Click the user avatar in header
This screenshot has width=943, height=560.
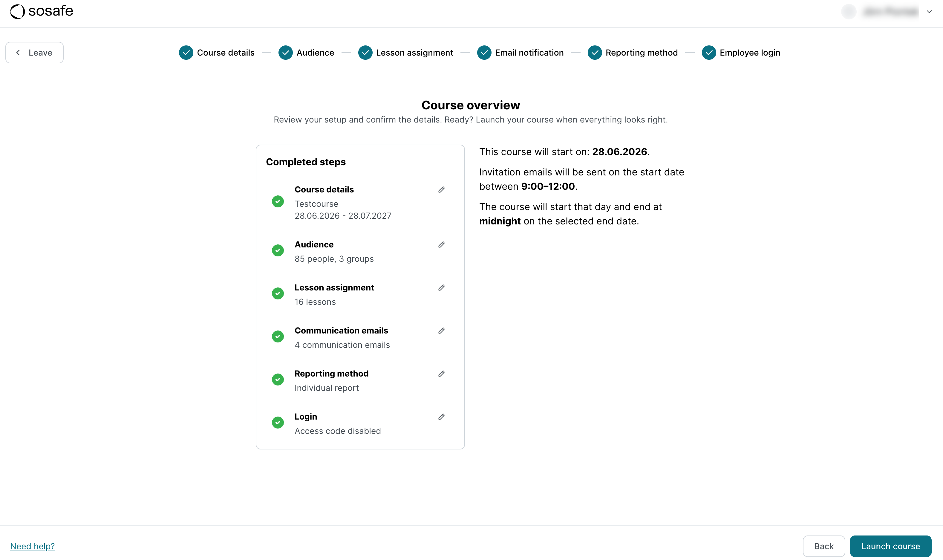pos(849,11)
